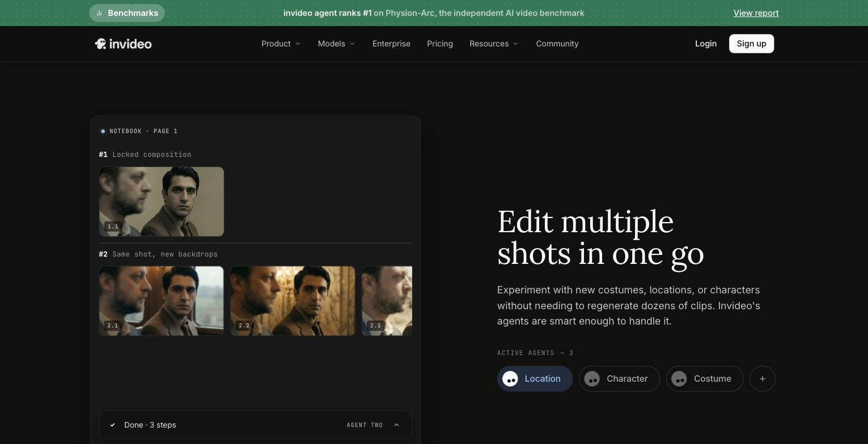Click '#2 Same shot, new backdrops' heading
This screenshot has width=868, height=444.
pyautogui.click(x=158, y=254)
